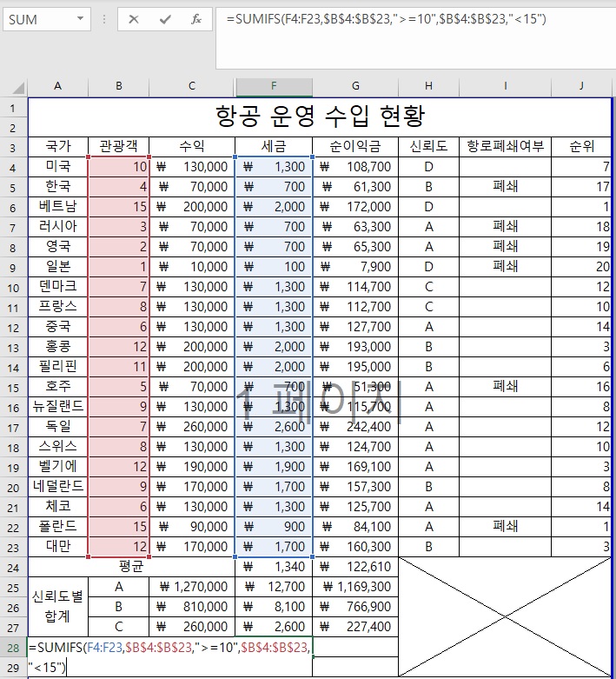
Task: Select the cell containing 필리핀
Action: click(58, 366)
